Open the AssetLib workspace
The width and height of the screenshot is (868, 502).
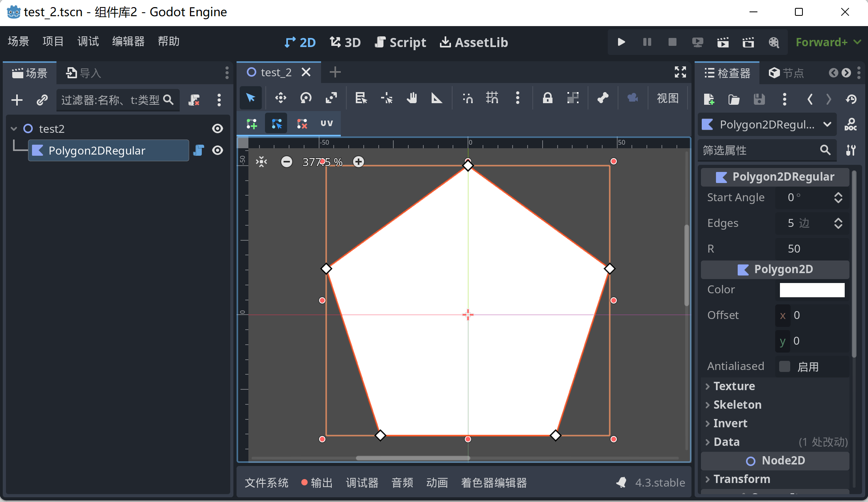[x=474, y=42]
